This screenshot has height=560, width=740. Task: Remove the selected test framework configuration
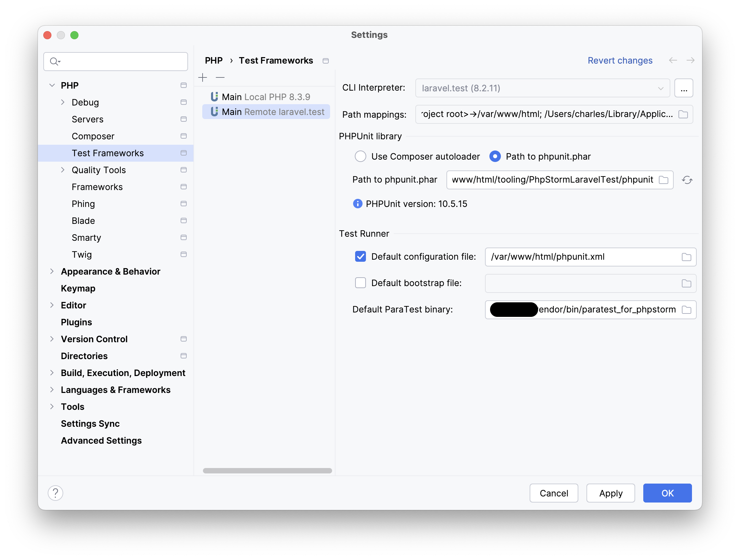click(x=220, y=77)
